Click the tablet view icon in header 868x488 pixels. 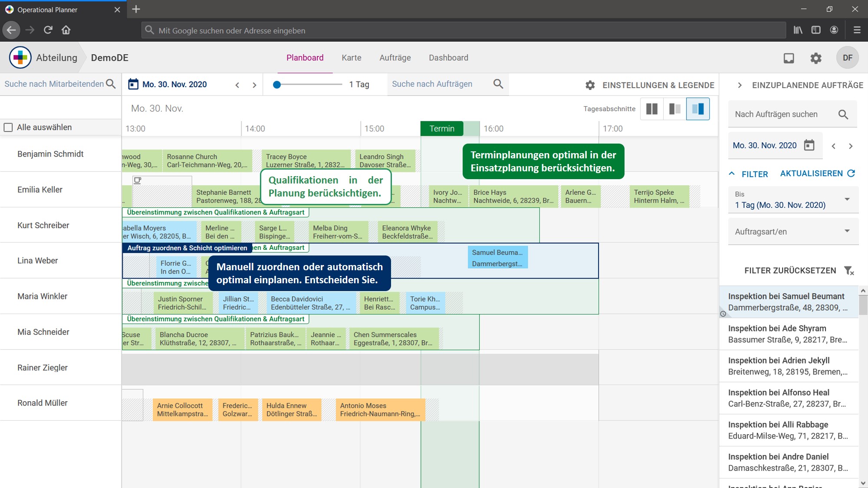[789, 58]
